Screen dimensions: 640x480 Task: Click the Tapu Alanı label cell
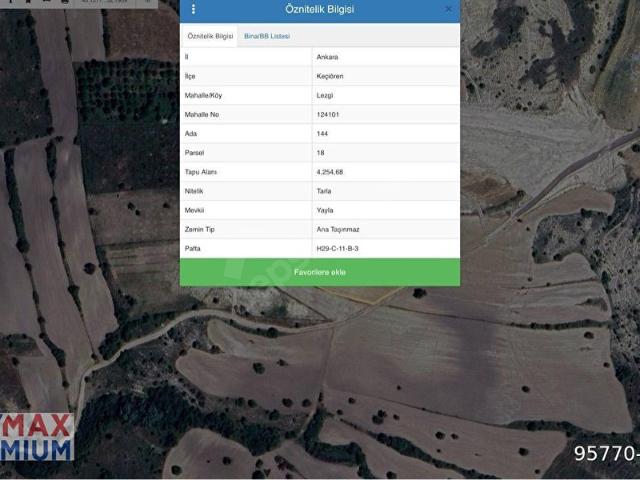tap(201, 172)
